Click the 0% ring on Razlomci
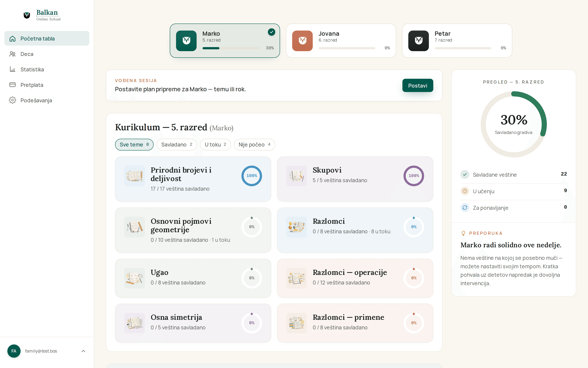This screenshot has width=588, height=368. click(414, 227)
